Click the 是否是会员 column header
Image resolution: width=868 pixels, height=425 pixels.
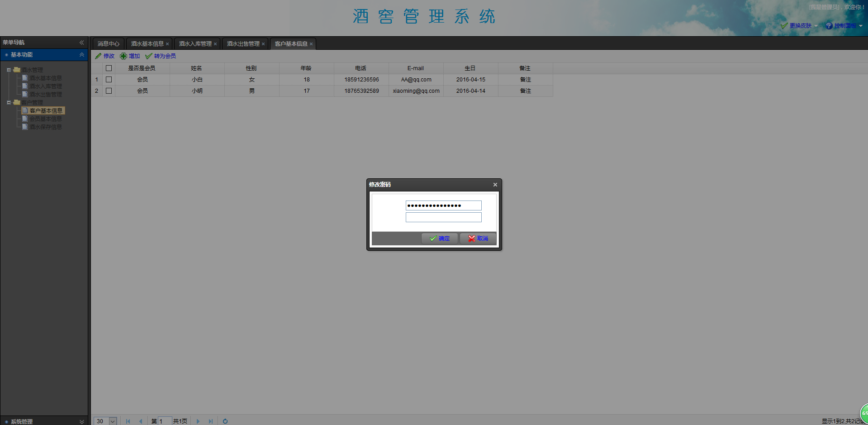point(142,68)
